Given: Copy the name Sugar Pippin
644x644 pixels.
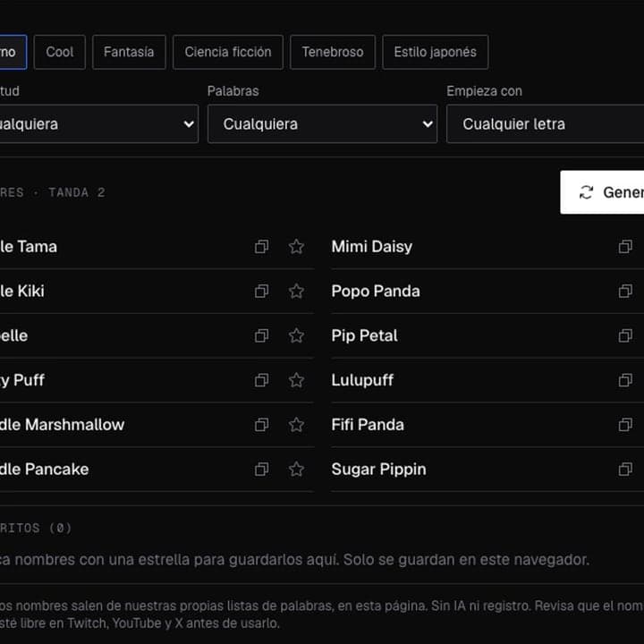Looking at the screenshot, I should (625, 469).
